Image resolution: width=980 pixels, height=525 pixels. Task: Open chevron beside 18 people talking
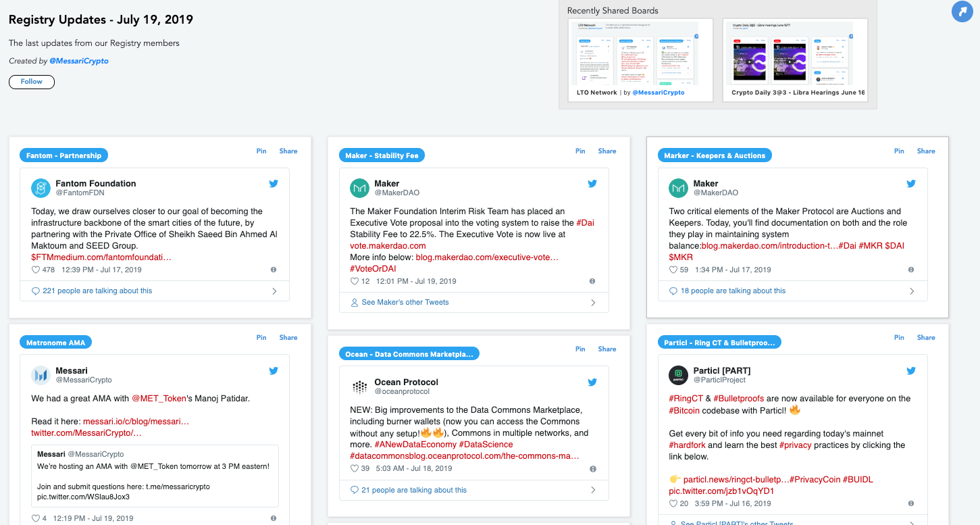(912, 291)
